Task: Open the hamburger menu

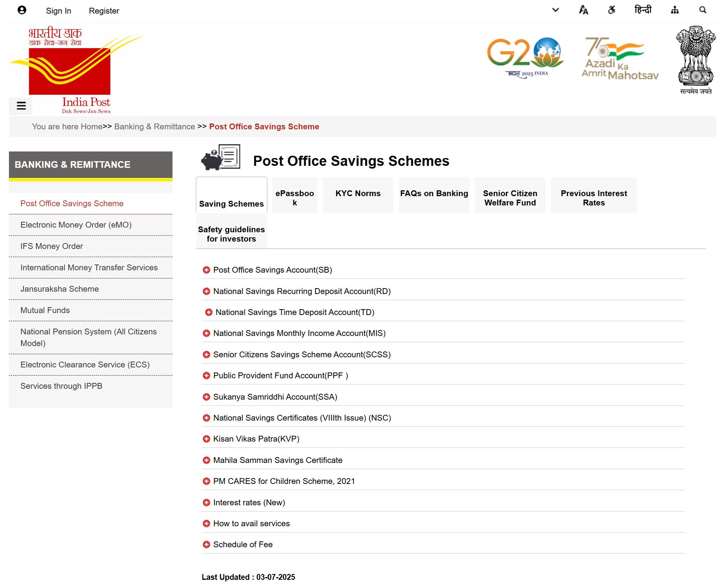Action: [21, 106]
